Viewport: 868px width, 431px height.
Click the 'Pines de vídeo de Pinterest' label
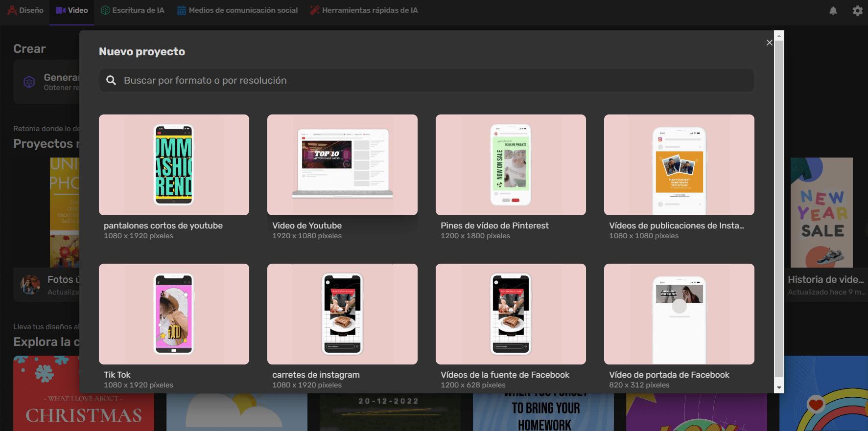494,226
